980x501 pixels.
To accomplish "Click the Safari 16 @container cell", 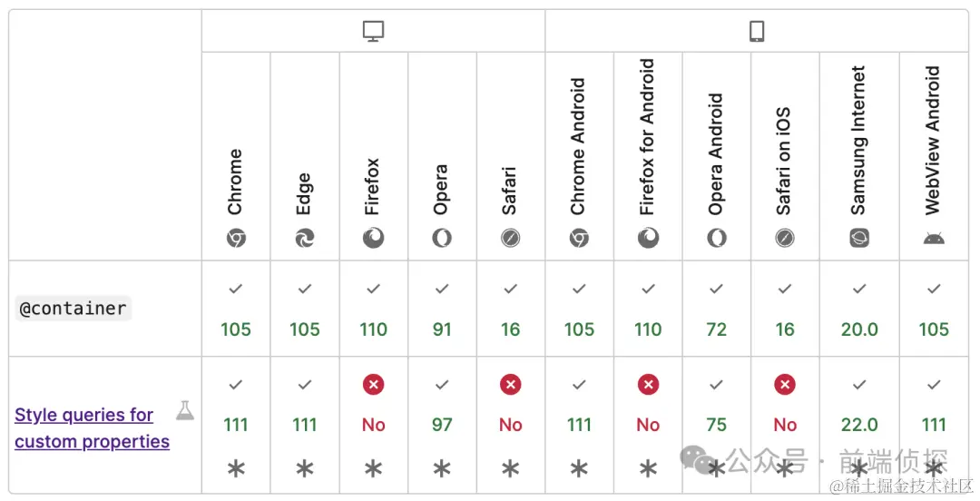I will (510, 309).
